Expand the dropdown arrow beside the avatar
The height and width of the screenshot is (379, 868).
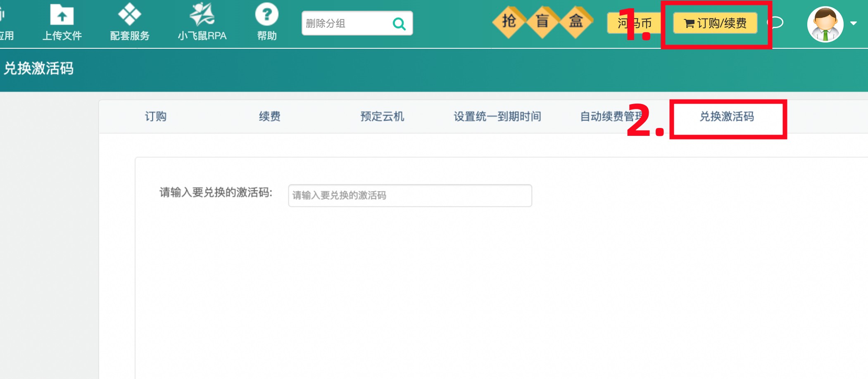854,24
